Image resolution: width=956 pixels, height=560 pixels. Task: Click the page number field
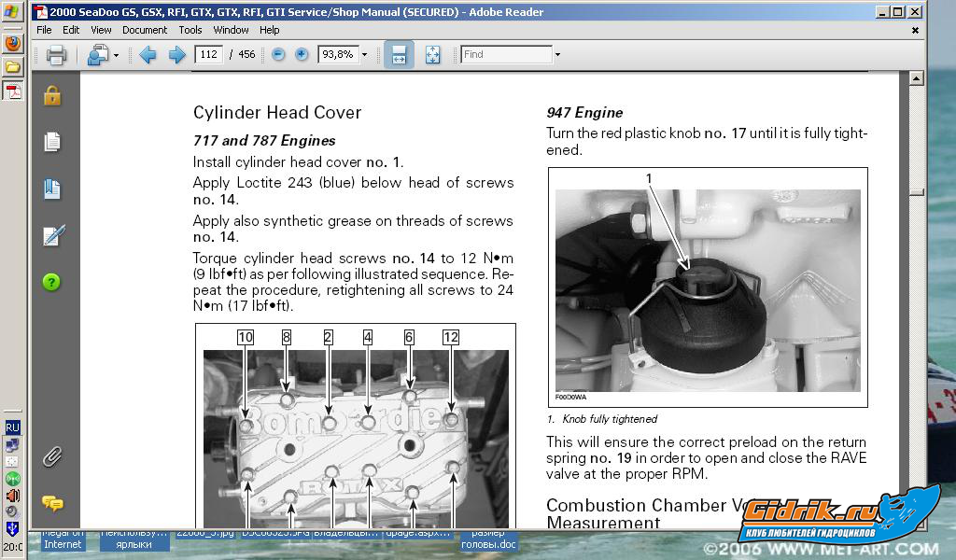pos(208,55)
